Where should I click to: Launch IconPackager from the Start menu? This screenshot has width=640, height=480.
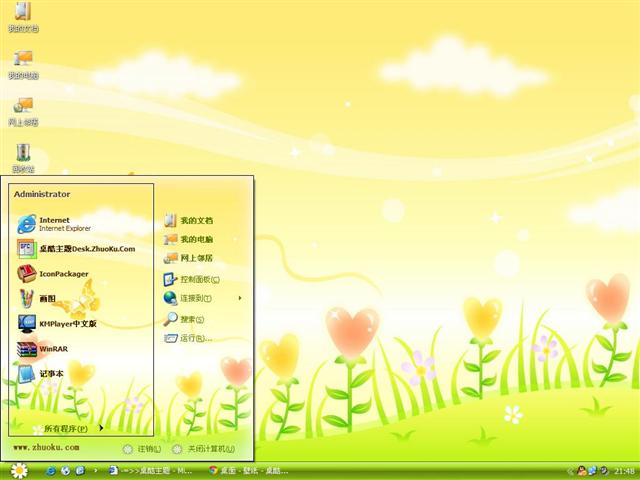[x=53, y=273]
